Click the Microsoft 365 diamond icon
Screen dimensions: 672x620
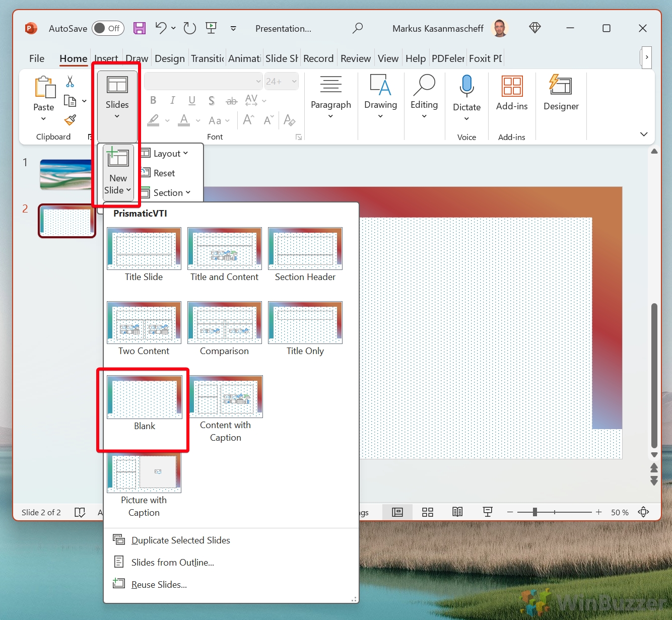pos(535,28)
